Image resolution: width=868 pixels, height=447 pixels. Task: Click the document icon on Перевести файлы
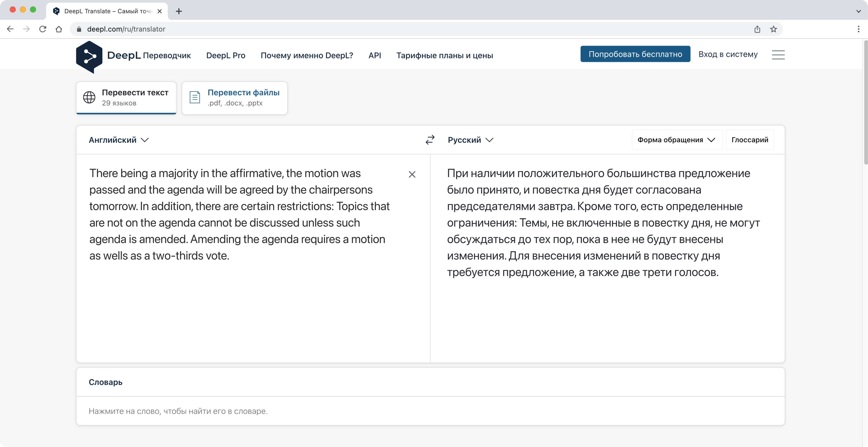195,98
